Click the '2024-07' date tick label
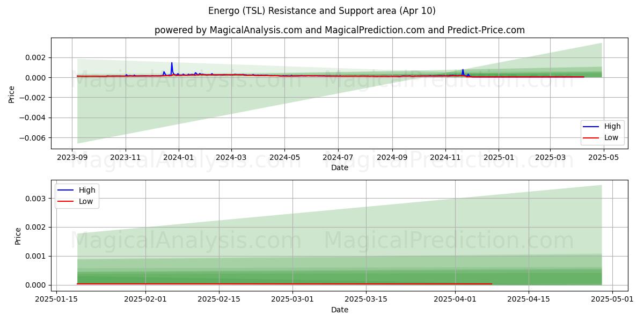This screenshot has width=644, height=322. [x=338, y=158]
